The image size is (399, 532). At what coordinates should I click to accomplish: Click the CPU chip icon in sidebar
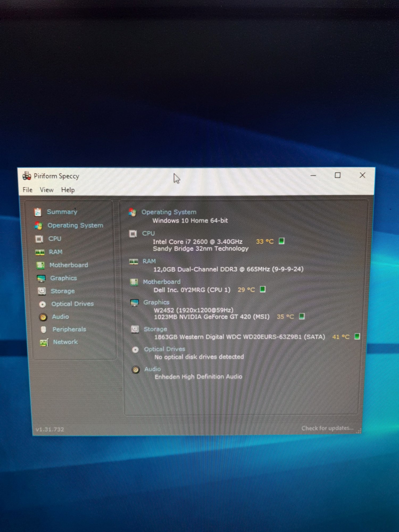(x=39, y=239)
